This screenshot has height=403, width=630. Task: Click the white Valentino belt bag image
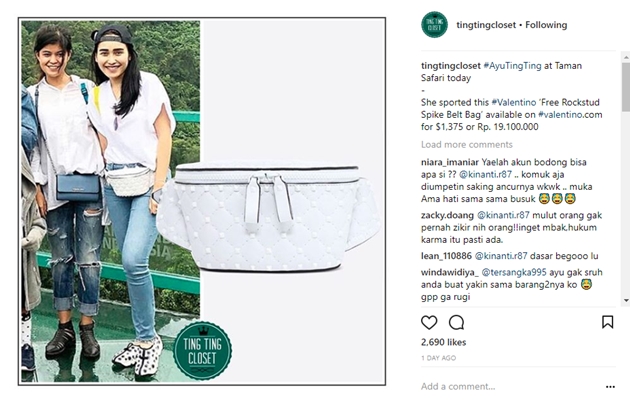click(268, 216)
